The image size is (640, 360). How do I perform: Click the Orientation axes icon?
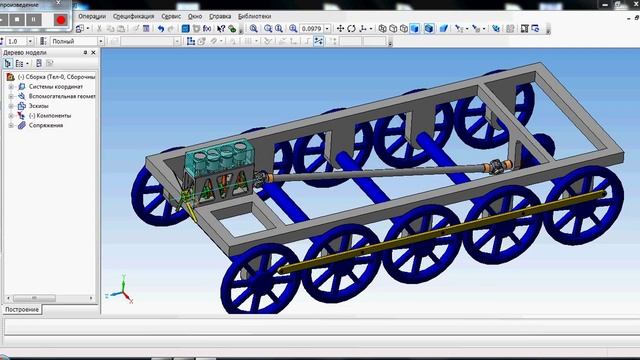tap(362, 29)
